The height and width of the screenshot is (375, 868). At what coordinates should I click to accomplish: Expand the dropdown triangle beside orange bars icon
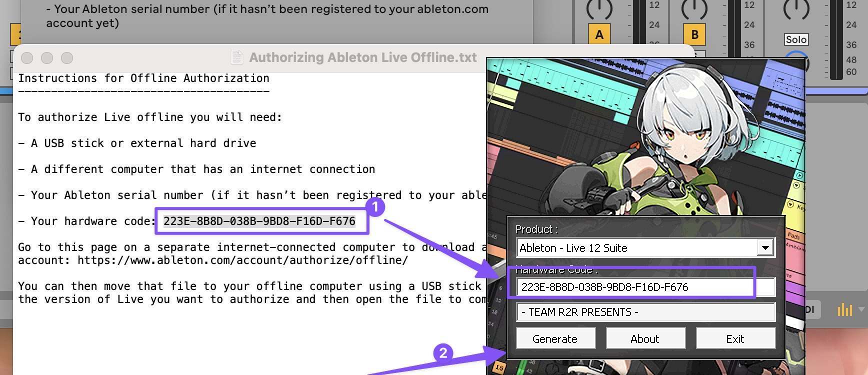[x=861, y=310]
